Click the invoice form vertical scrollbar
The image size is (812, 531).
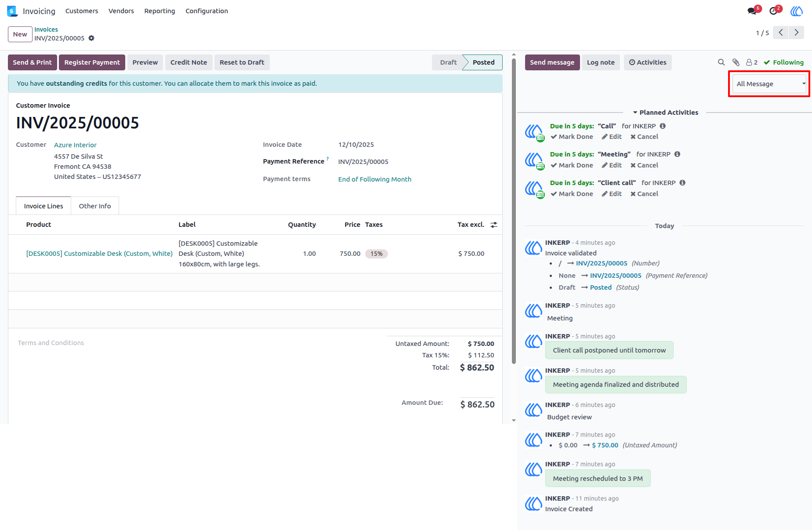[x=514, y=211]
